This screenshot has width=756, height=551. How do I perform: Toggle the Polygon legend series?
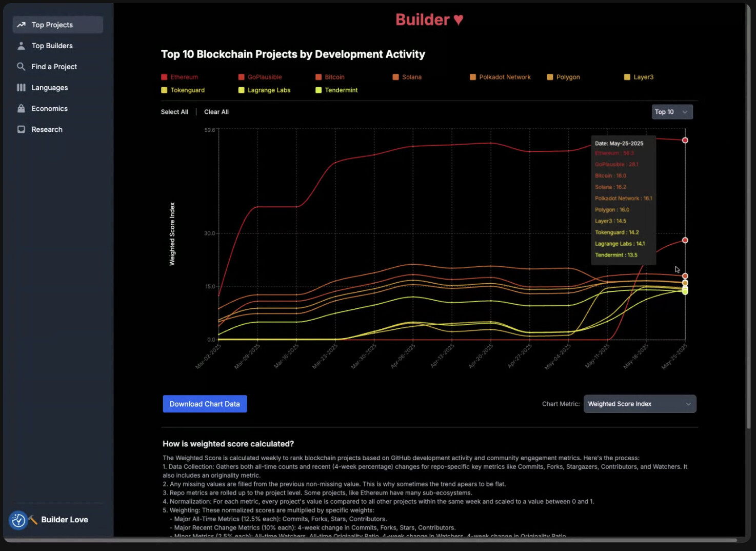[x=563, y=77]
